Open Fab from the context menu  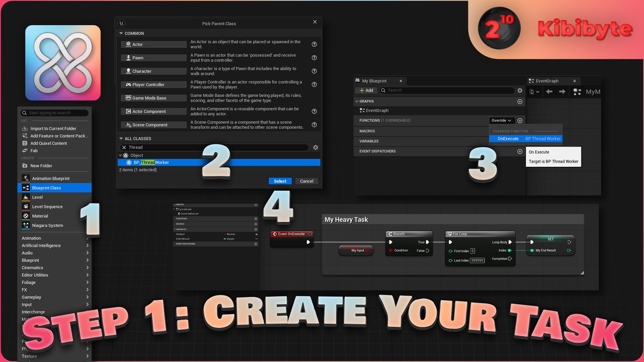54,150
